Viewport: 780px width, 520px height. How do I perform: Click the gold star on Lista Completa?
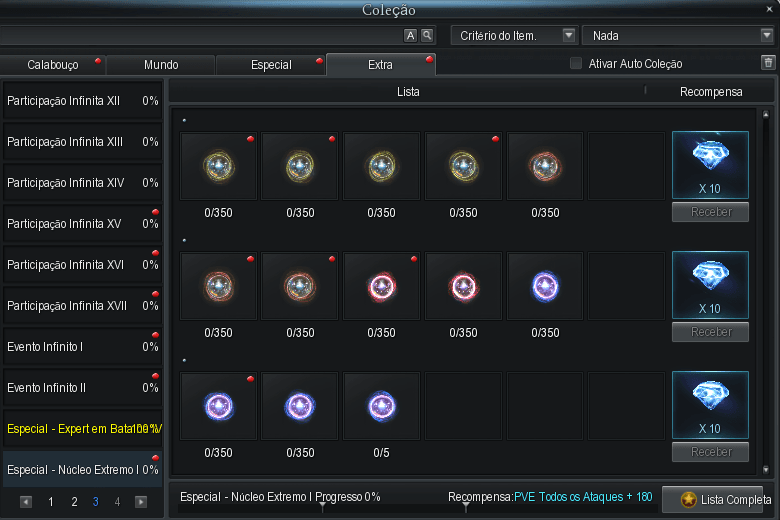coord(688,499)
